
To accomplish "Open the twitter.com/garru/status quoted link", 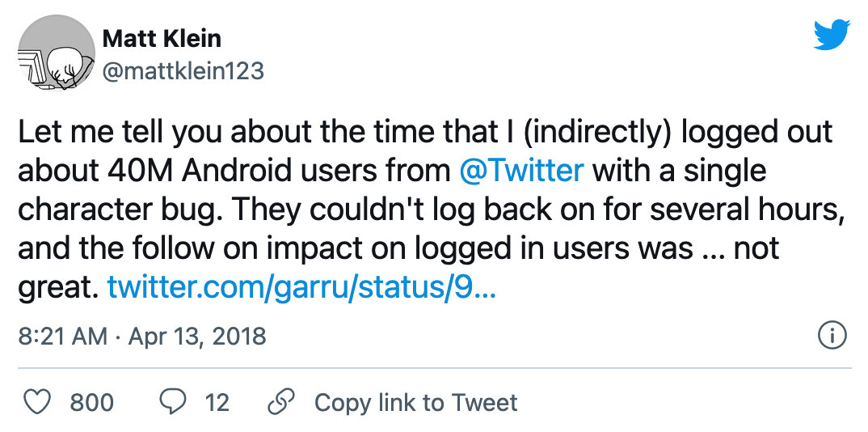I will point(301,286).
